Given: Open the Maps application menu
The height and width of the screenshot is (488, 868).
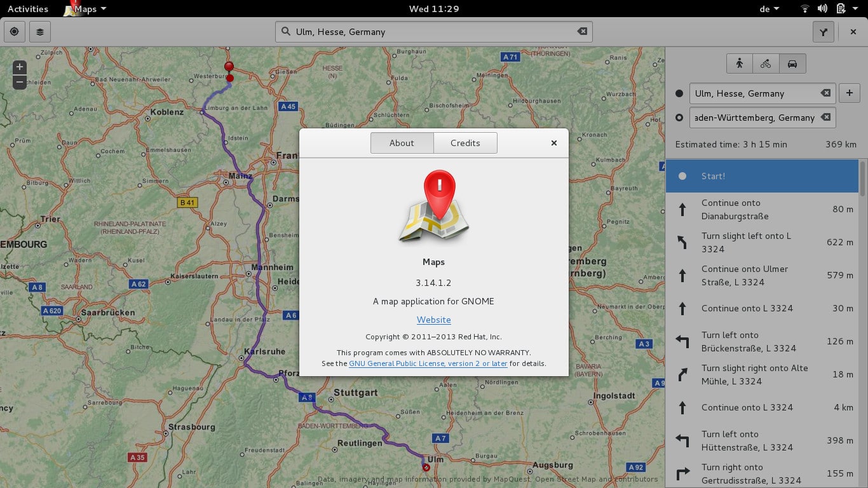Looking at the screenshot, I should [86, 9].
